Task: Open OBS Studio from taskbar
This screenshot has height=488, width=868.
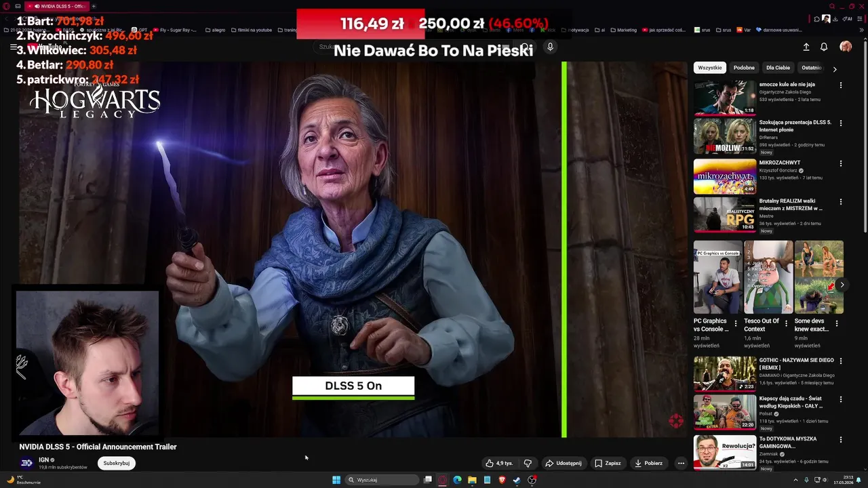Action: [x=532, y=480]
